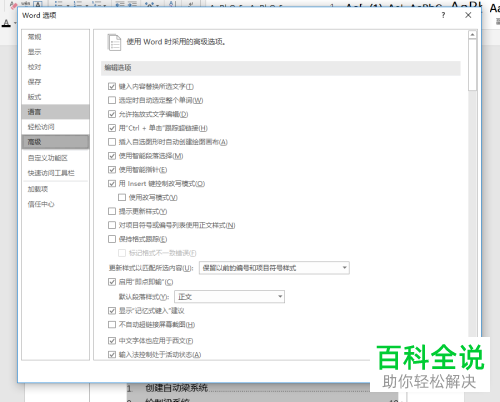Toggle 显示"记忆式键入"建议 checkbox
Image resolution: width=500 pixels, height=402 pixels.
[112, 311]
